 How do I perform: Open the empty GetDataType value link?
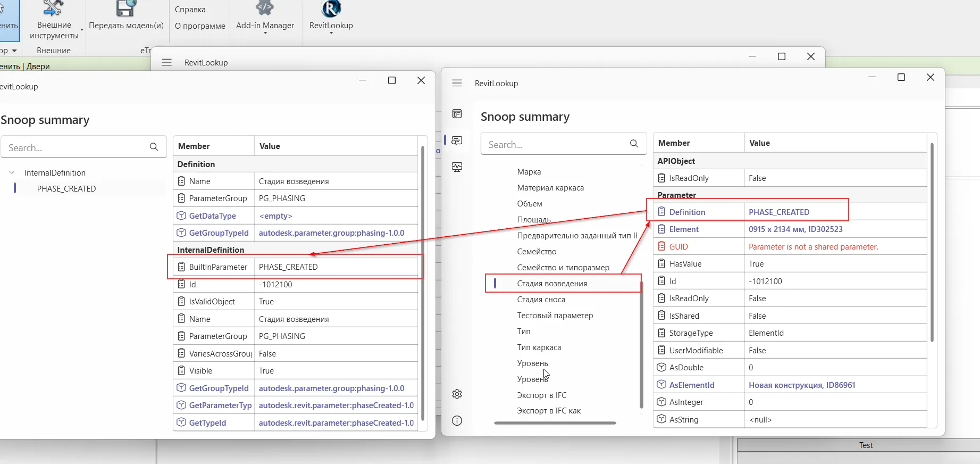pos(275,216)
